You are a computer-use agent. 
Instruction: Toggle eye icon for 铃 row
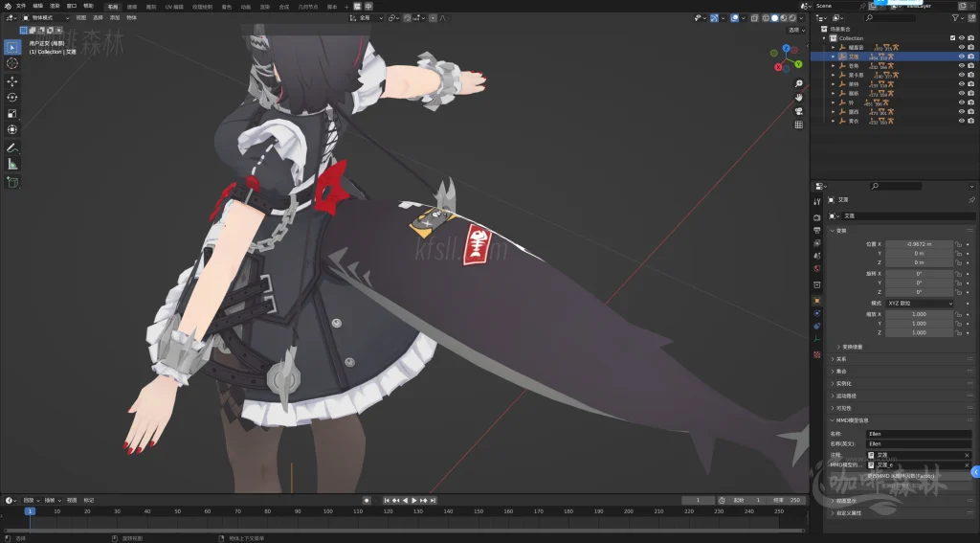(x=961, y=102)
